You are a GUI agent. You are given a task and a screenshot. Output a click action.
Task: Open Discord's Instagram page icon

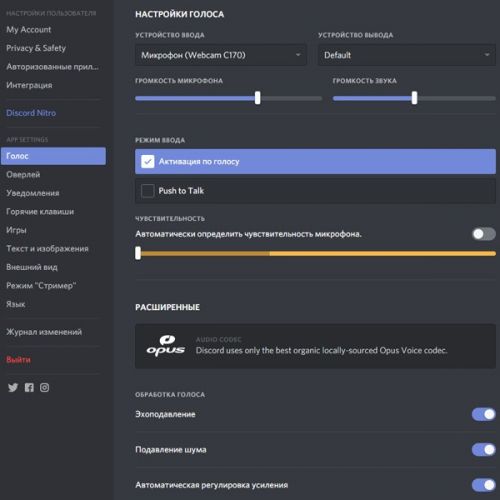(x=44, y=387)
